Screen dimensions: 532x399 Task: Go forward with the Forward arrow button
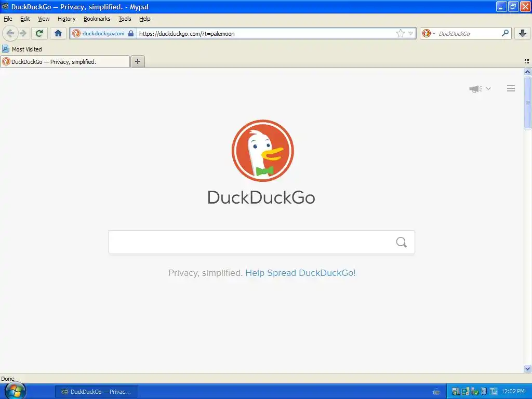(23, 33)
